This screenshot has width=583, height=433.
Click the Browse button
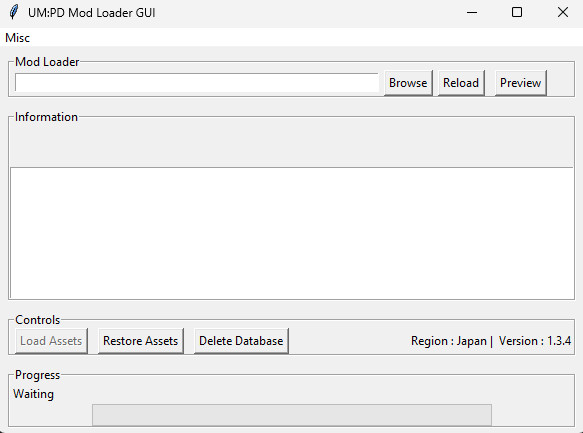(x=408, y=83)
